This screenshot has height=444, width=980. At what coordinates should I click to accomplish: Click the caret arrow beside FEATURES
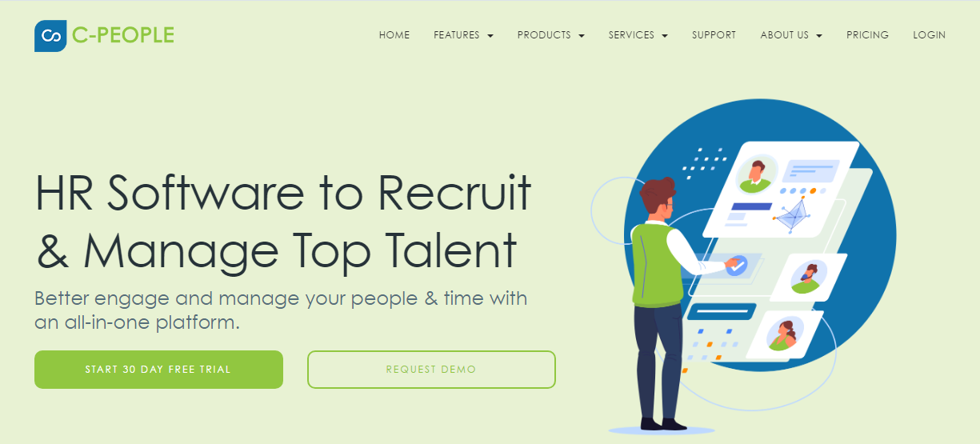click(x=490, y=36)
